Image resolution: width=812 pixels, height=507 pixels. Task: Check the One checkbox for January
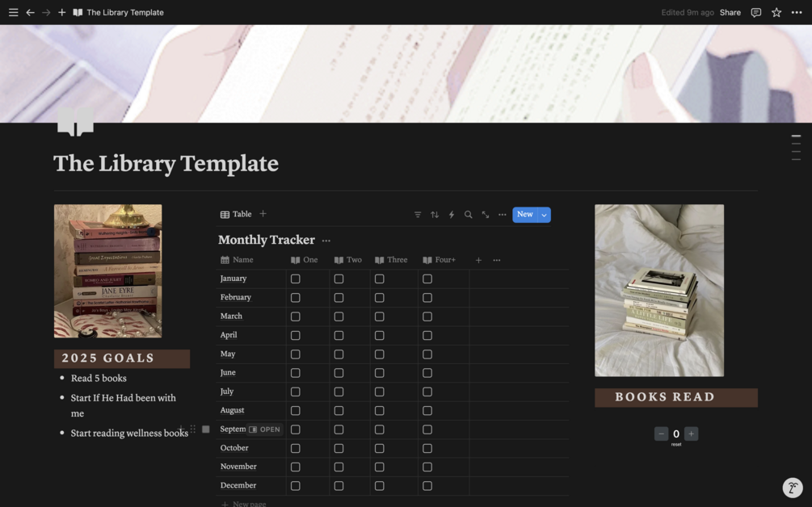pyautogui.click(x=296, y=278)
